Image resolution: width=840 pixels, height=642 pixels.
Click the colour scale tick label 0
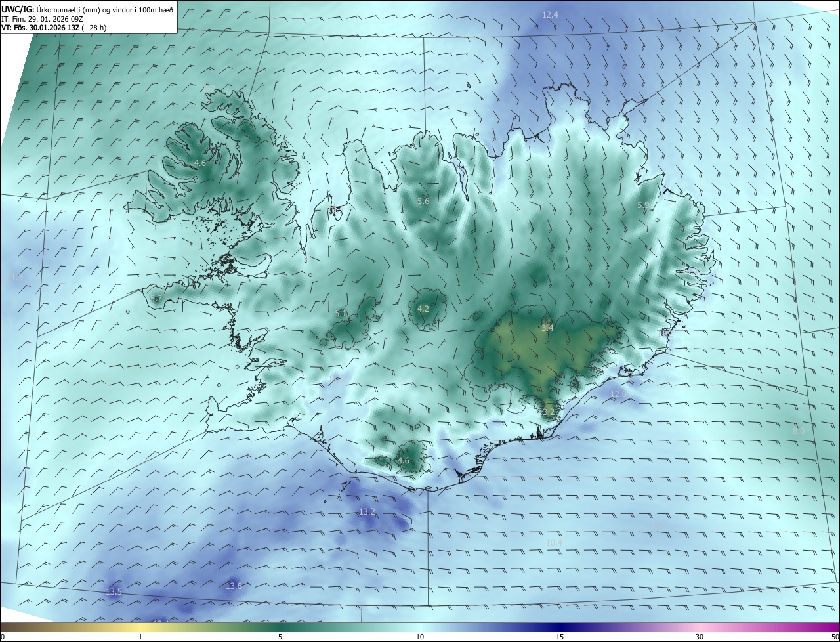[3, 637]
